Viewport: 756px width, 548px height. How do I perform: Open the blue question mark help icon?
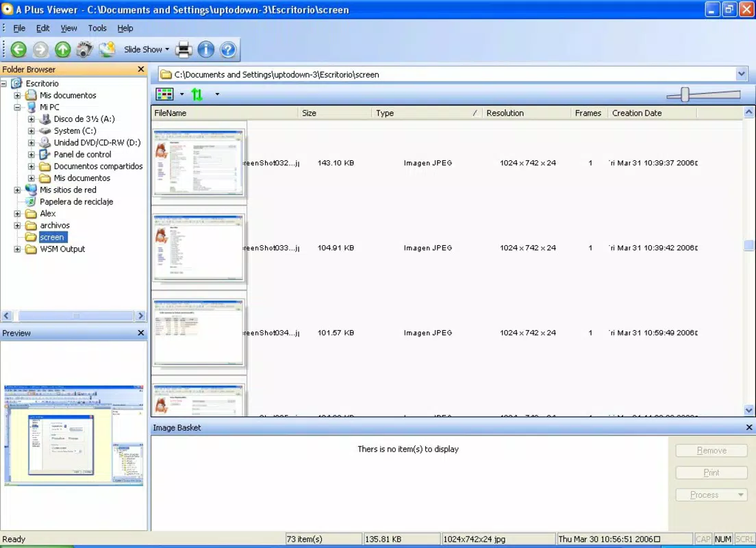click(x=228, y=49)
